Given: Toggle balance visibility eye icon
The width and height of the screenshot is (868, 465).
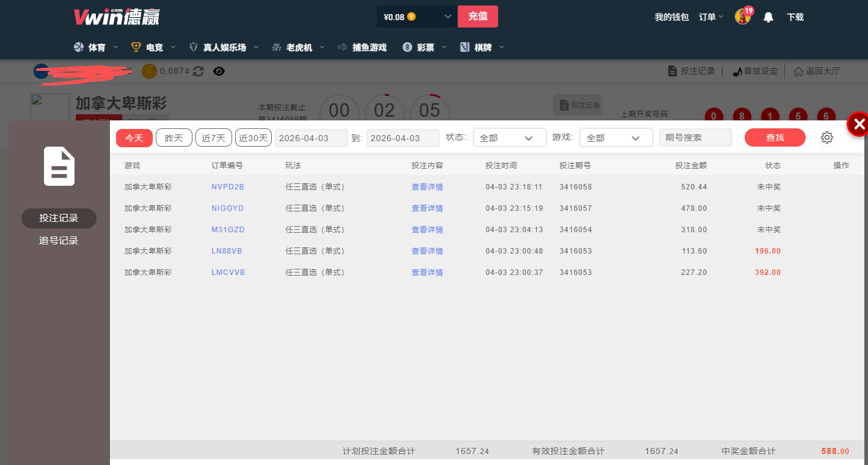Looking at the screenshot, I should [219, 71].
